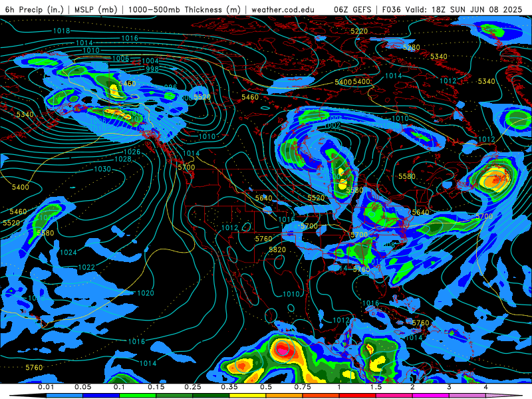This screenshot has height=399, width=532.
Task: Click the red 1–1.5 legend swatch
Action: (x=358, y=396)
